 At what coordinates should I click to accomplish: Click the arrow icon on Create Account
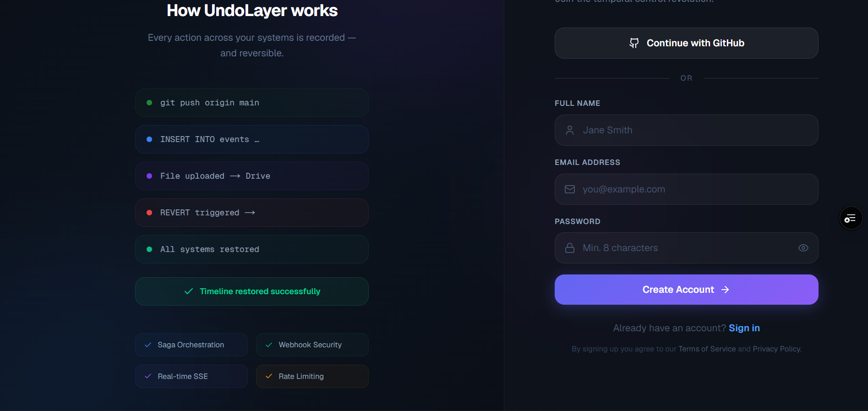(x=725, y=290)
